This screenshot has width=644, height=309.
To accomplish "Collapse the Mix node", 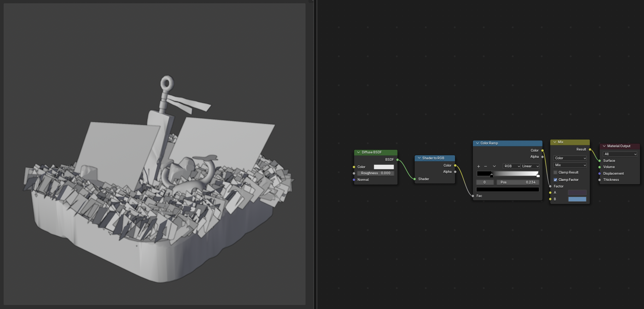I will (555, 142).
